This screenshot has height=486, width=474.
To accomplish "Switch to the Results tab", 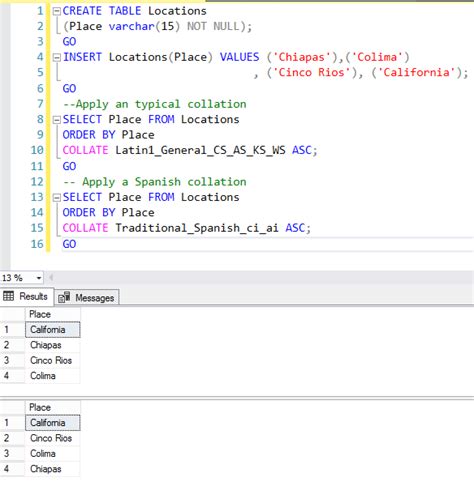I will coord(26,296).
